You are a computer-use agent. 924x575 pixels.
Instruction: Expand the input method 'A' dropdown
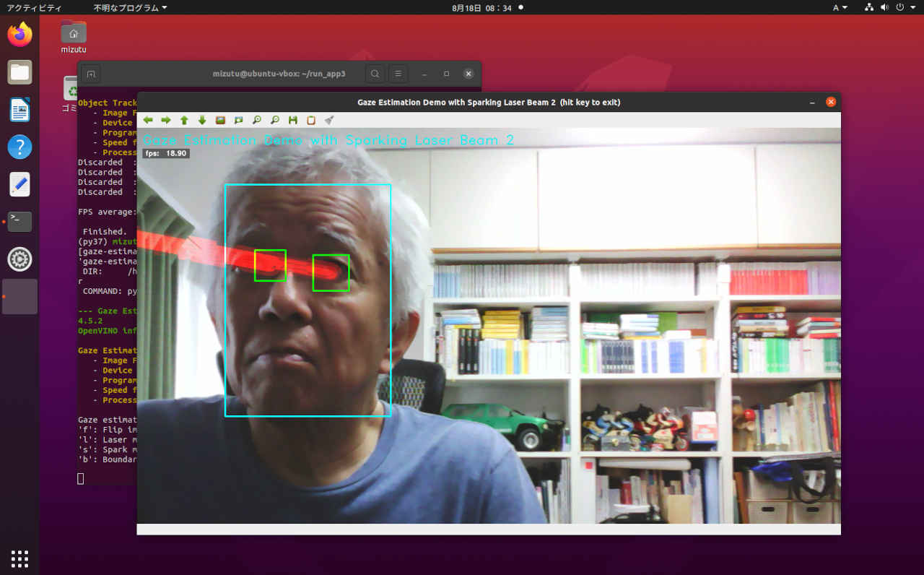tap(840, 7)
